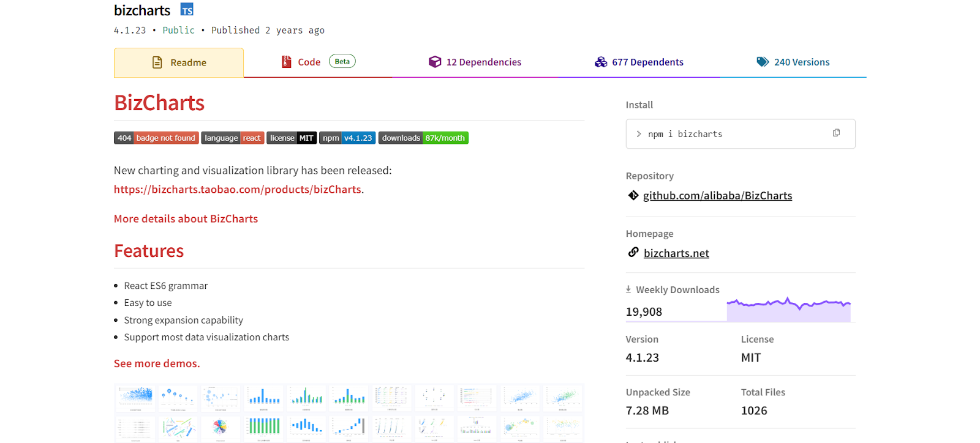
Task: Open the Readme tab
Action: point(179,62)
